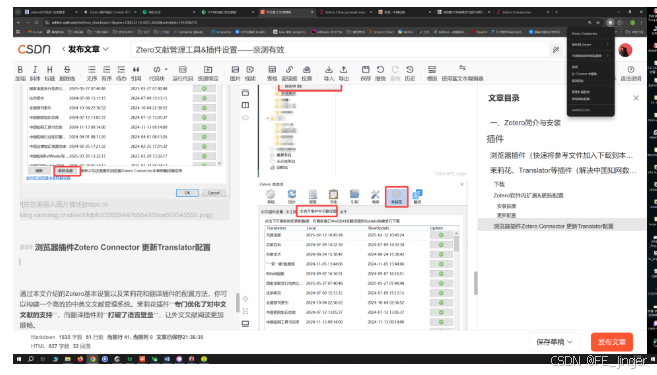Click the 搜索 icon in Zotero settings preview
The image size is (657, 375).
[313, 196]
